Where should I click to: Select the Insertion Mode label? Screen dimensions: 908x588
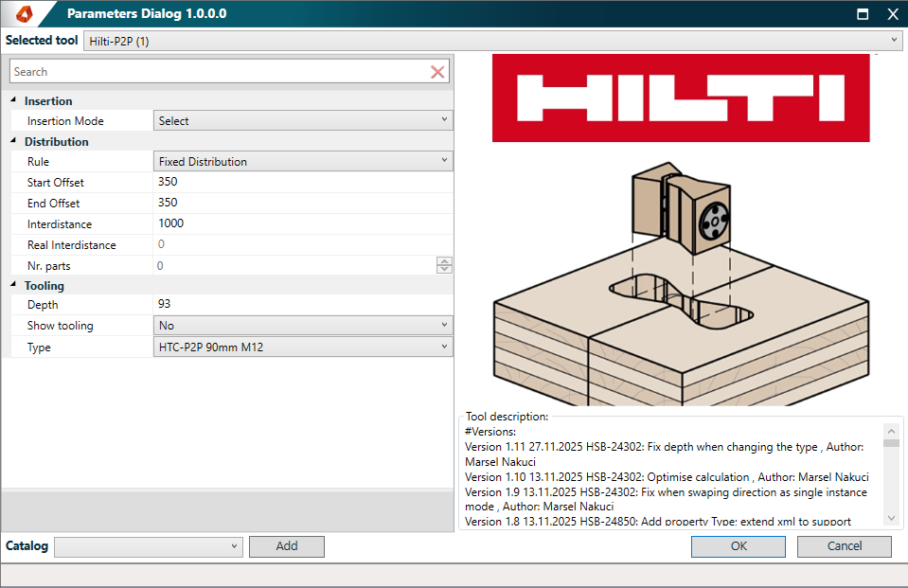click(x=65, y=121)
